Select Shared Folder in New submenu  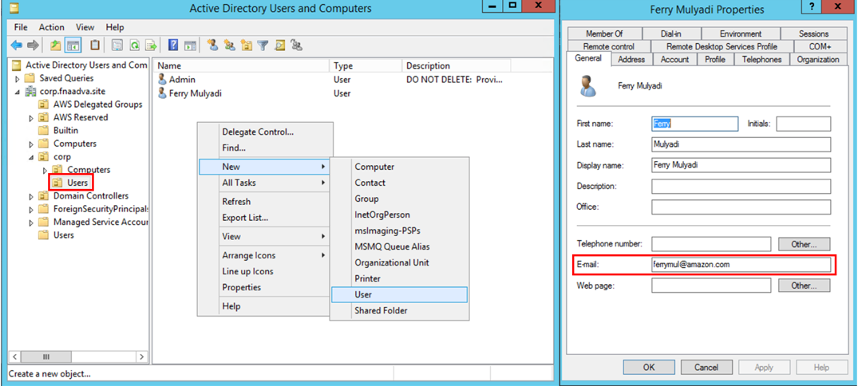point(399,310)
